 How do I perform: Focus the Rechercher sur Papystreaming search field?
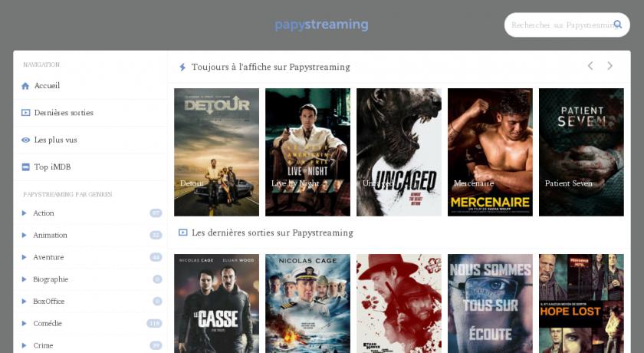[567, 25]
